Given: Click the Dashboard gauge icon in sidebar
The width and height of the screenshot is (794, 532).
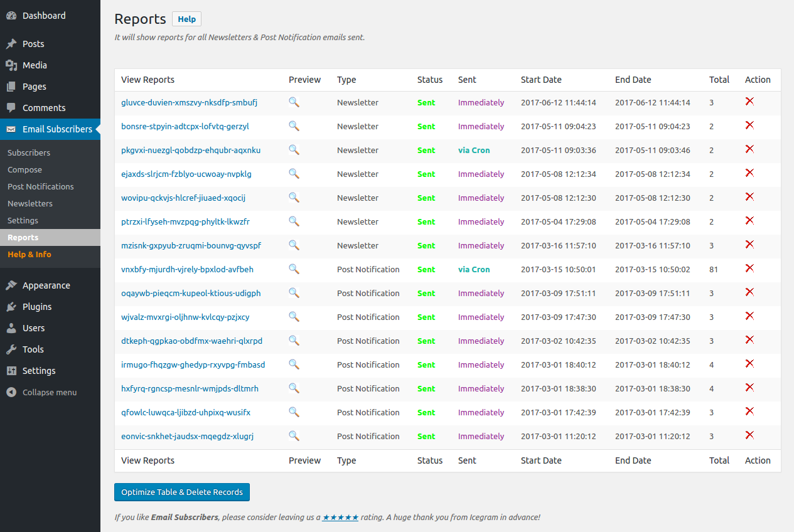Looking at the screenshot, I should (11, 16).
